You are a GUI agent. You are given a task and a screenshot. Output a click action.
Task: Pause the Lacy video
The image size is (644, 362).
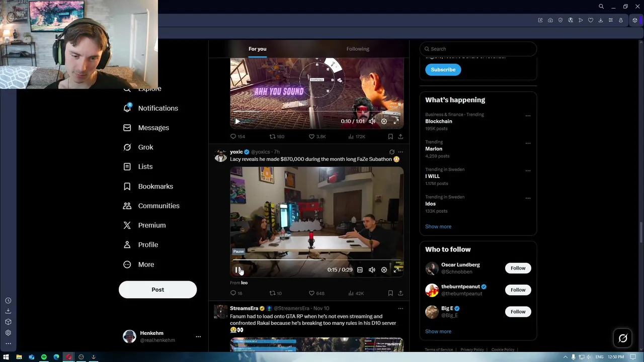point(237,270)
